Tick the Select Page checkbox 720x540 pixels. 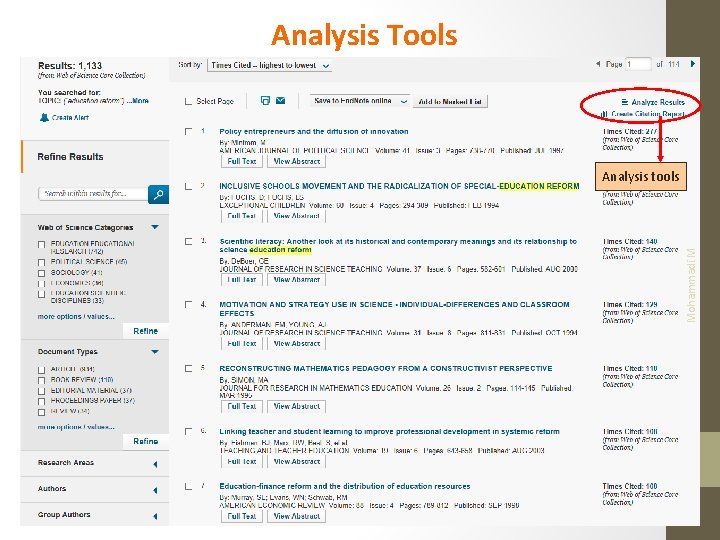[x=188, y=101]
